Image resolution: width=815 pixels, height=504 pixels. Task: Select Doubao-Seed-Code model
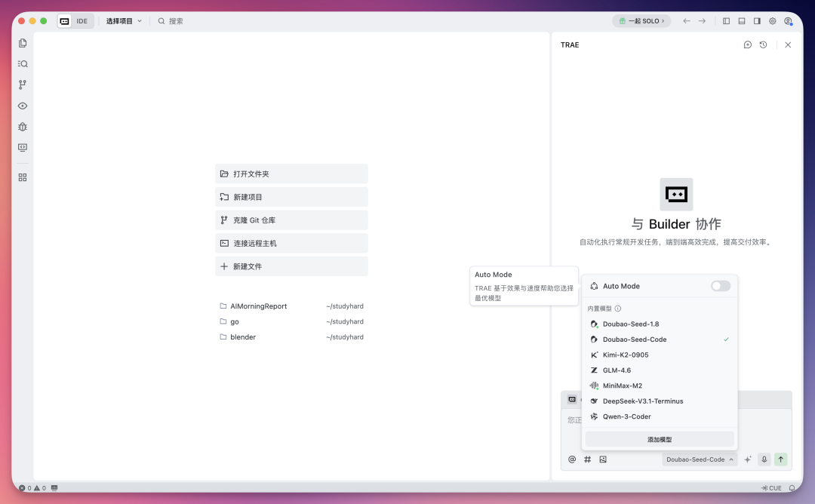pos(660,340)
